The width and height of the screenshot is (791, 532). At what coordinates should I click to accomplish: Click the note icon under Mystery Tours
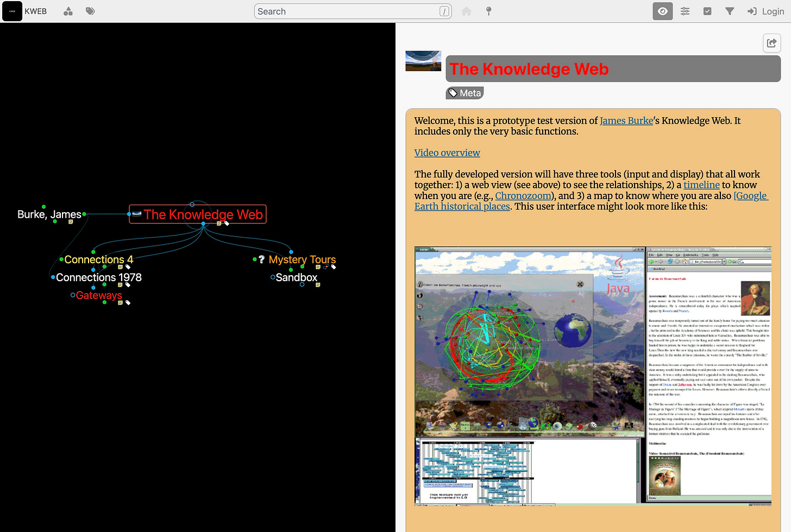tap(318, 267)
